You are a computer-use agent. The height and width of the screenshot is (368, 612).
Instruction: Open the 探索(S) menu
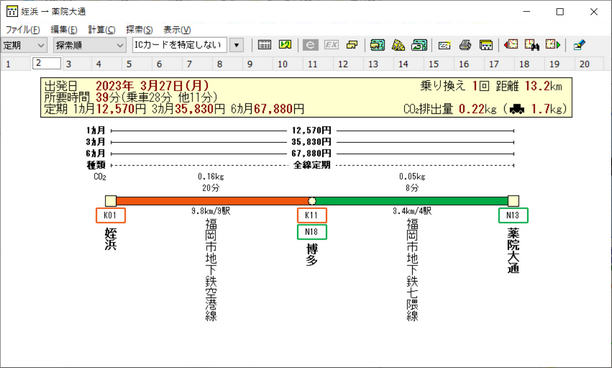[139, 30]
